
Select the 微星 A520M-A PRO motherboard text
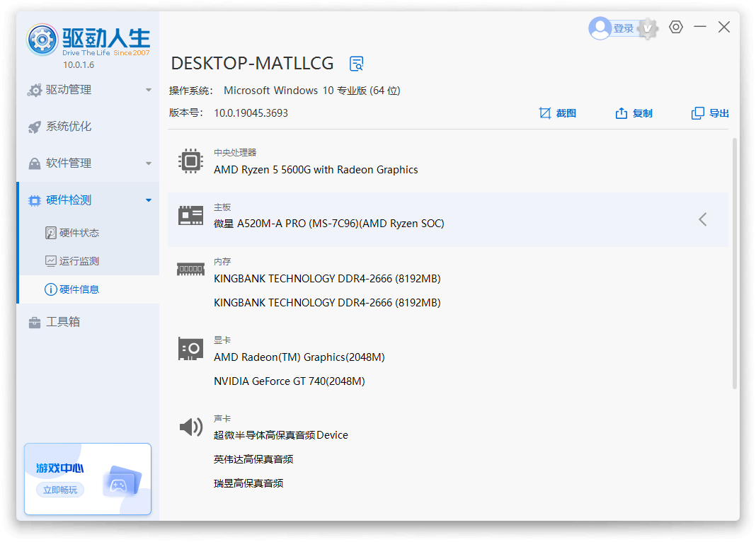coord(329,224)
